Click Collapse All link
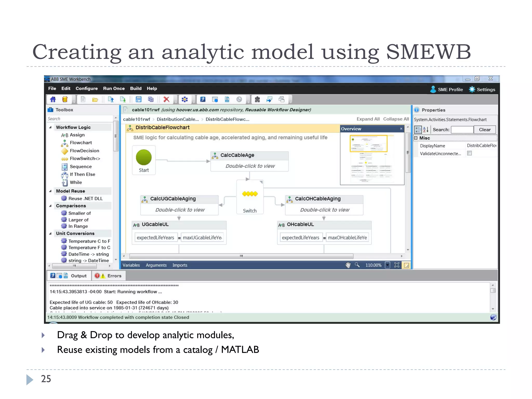The height and width of the screenshot is (399, 532). click(396, 119)
